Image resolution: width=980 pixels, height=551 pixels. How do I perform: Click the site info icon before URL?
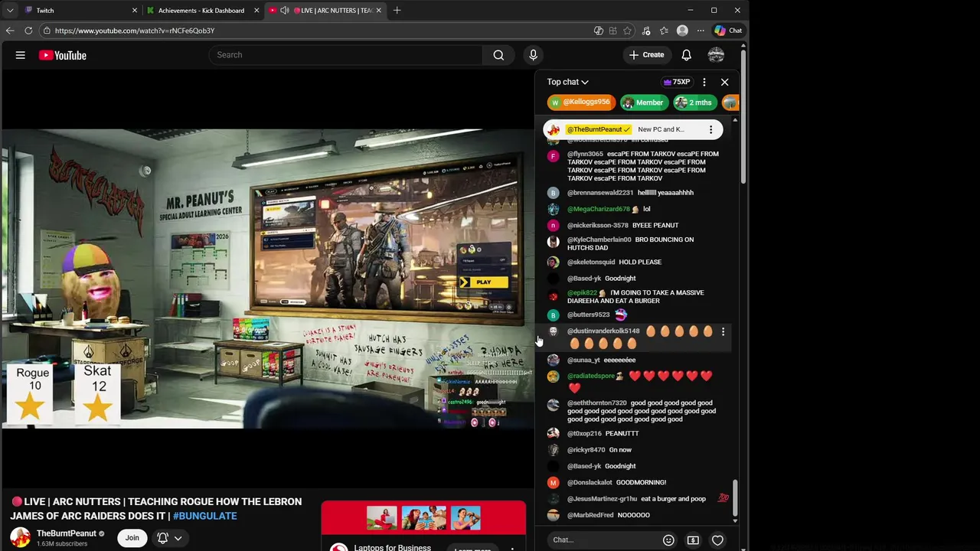click(x=47, y=31)
